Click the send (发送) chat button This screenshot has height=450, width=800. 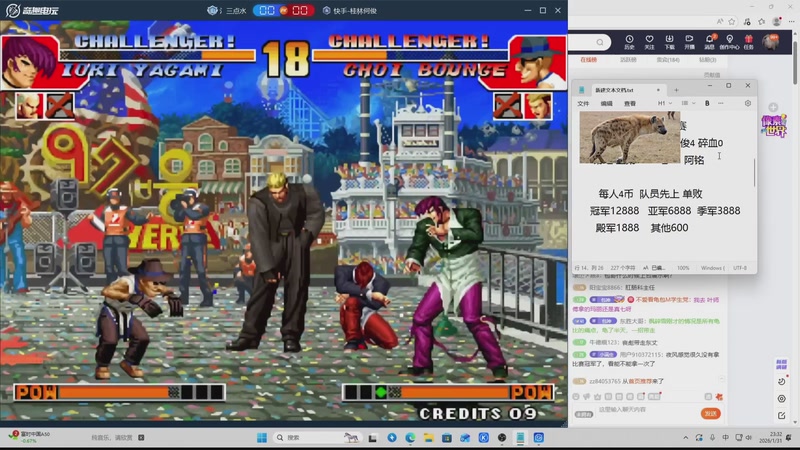tap(710, 413)
